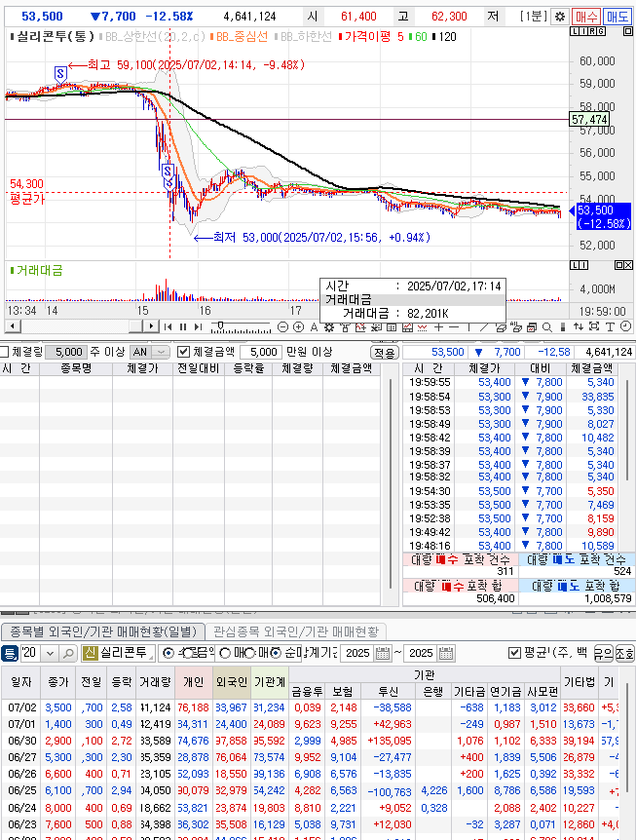Viewport: 636px width, 840px height.
Task: Click the L icon above price axis
Action: [575, 31]
